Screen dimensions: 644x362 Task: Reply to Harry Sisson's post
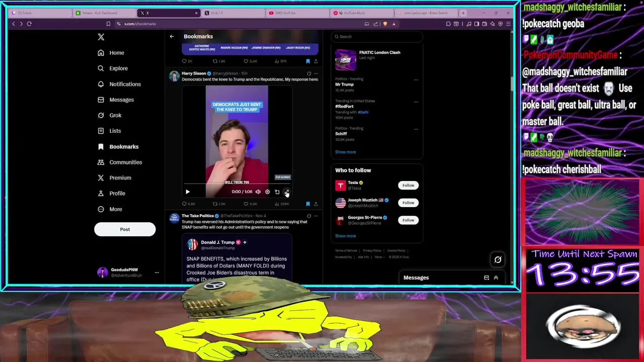[x=187, y=204]
